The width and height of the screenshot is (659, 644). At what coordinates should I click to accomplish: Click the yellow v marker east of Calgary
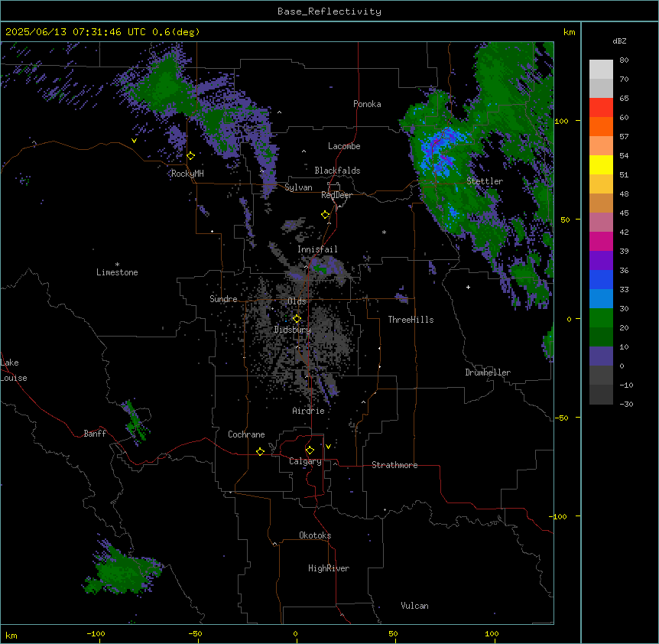pos(328,447)
